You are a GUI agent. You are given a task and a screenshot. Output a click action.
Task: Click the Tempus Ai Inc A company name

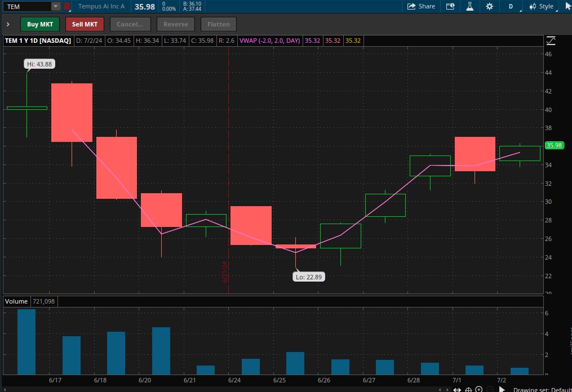tap(101, 7)
